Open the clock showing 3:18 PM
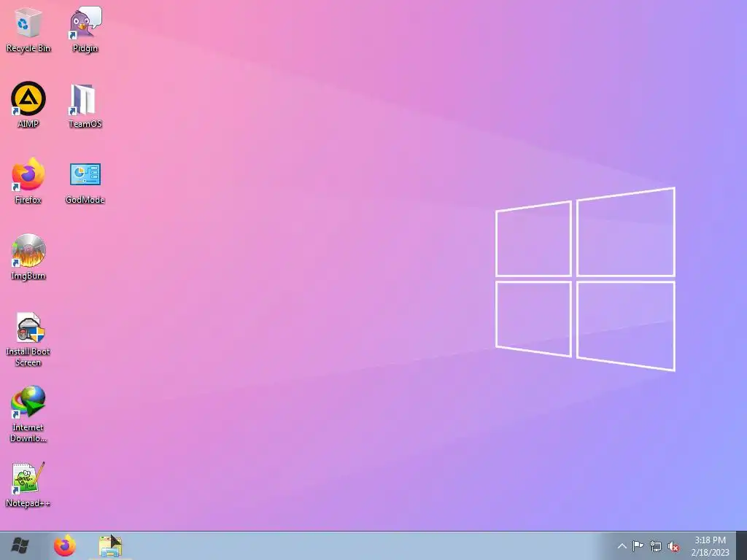This screenshot has height=560, width=747. click(x=710, y=540)
